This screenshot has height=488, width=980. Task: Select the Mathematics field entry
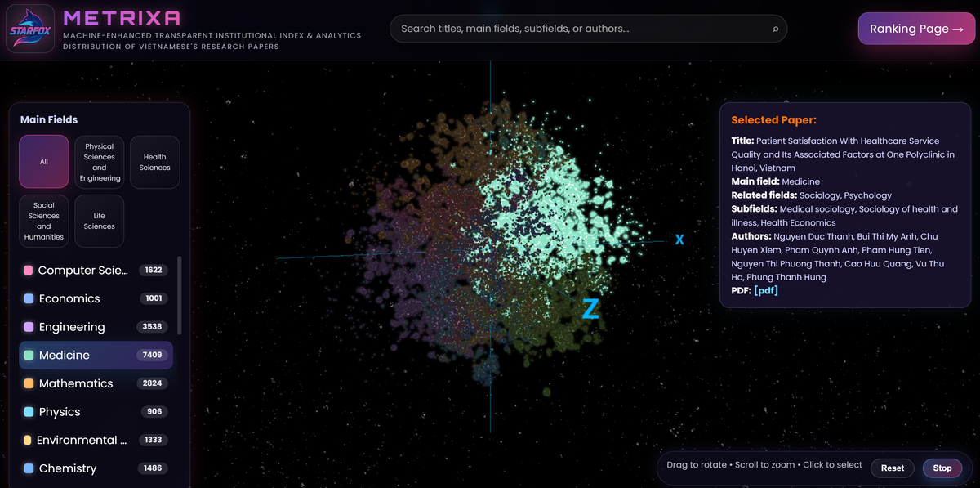click(x=96, y=383)
